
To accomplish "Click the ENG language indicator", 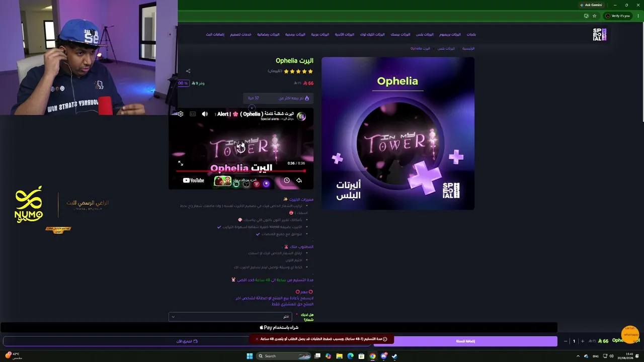I will tap(596, 356).
